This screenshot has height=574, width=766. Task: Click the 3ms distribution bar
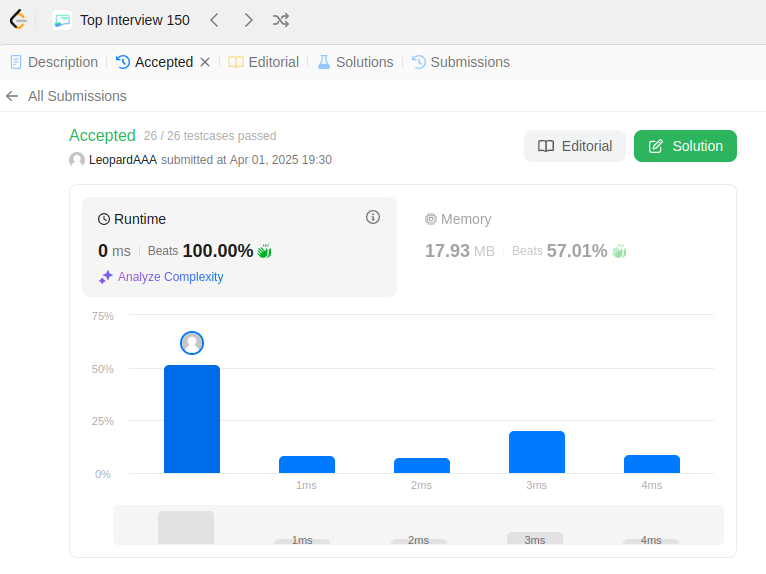(x=537, y=452)
